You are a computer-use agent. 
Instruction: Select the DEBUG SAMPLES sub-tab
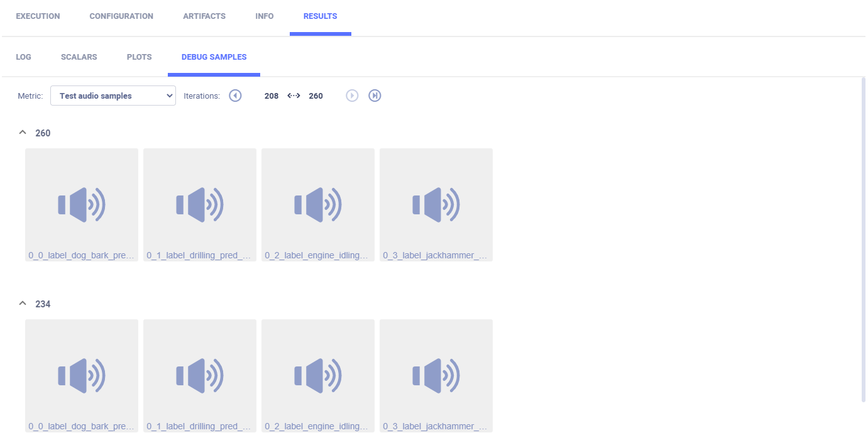[x=214, y=57]
